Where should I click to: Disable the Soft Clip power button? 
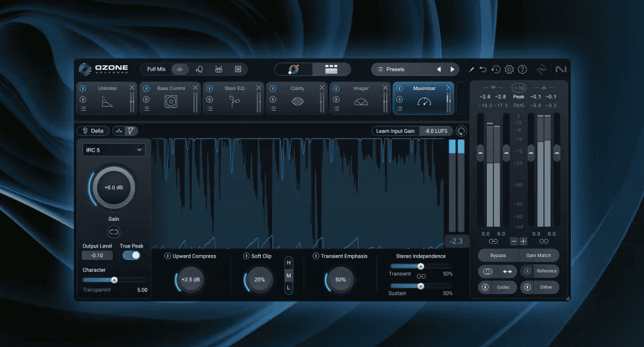coord(246,256)
